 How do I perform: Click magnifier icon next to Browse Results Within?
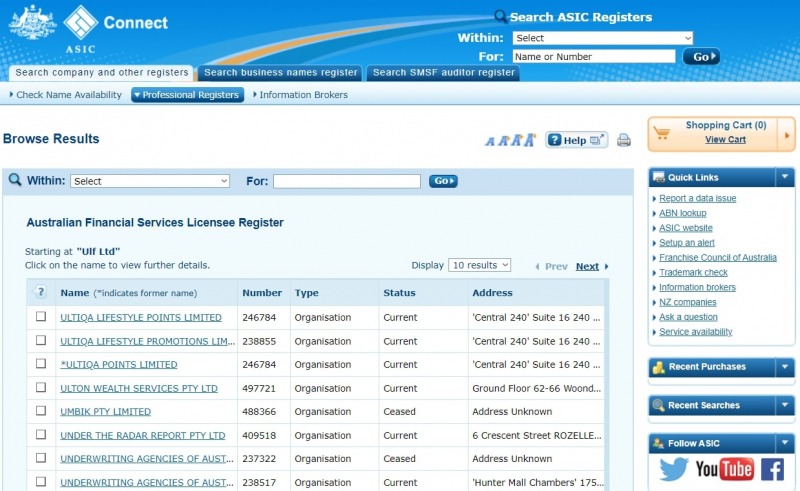point(15,180)
